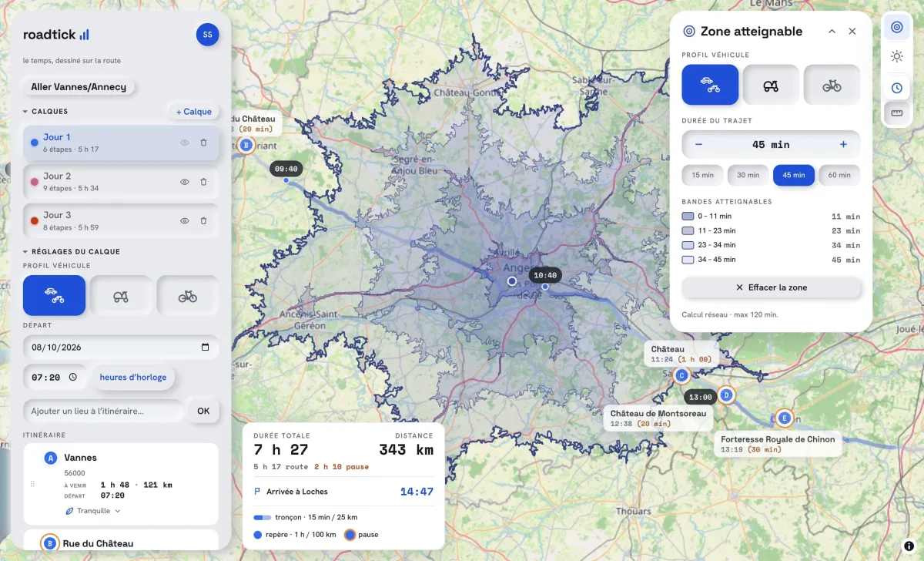This screenshot has height=561, width=924.
Task: Select scooter profile in layer settings
Action: point(121,296)
